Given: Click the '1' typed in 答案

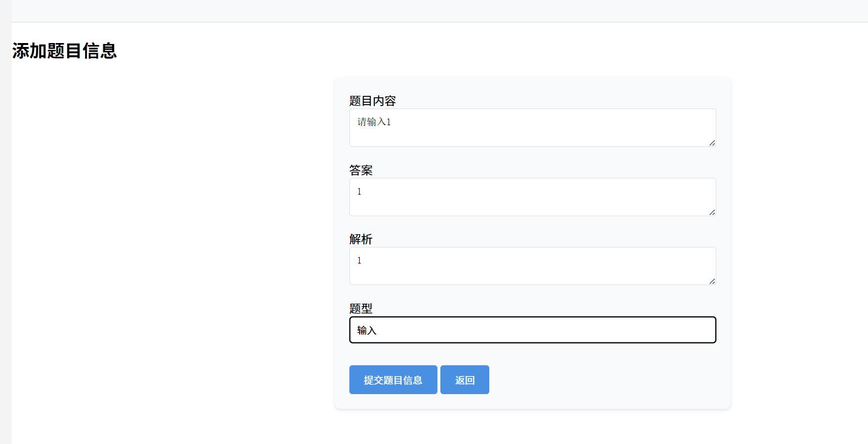Looking at the screenshot, I should [359, 192].
